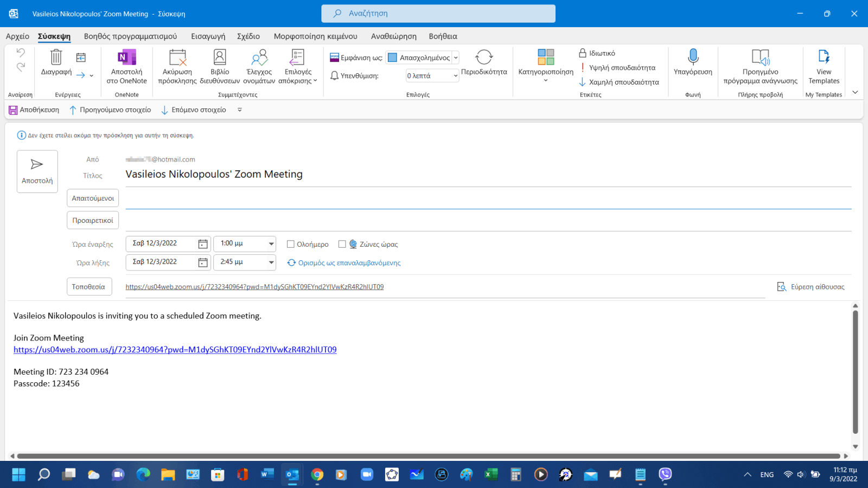This screenshot has height=488, width=868.
Task: Click 'Ορισμός ως επαναλαμβανόμενης' link
Action: tap(349, 263)
